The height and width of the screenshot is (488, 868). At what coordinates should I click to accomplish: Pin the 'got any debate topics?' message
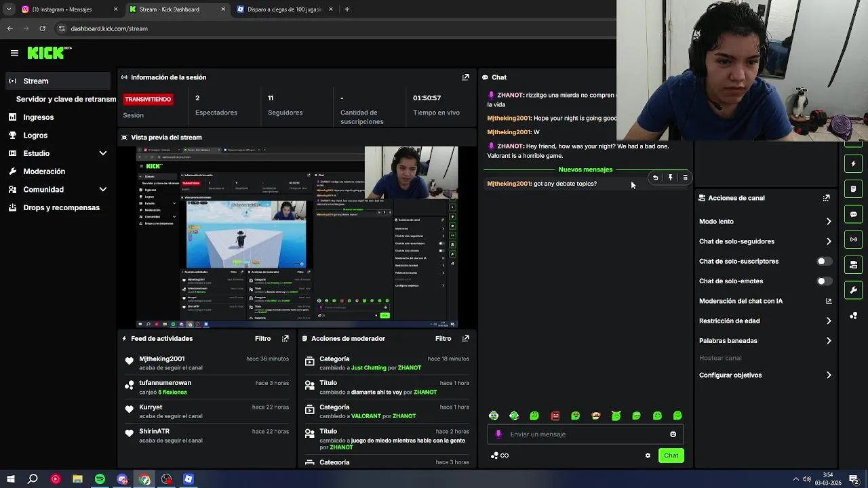tap(670, 178)
